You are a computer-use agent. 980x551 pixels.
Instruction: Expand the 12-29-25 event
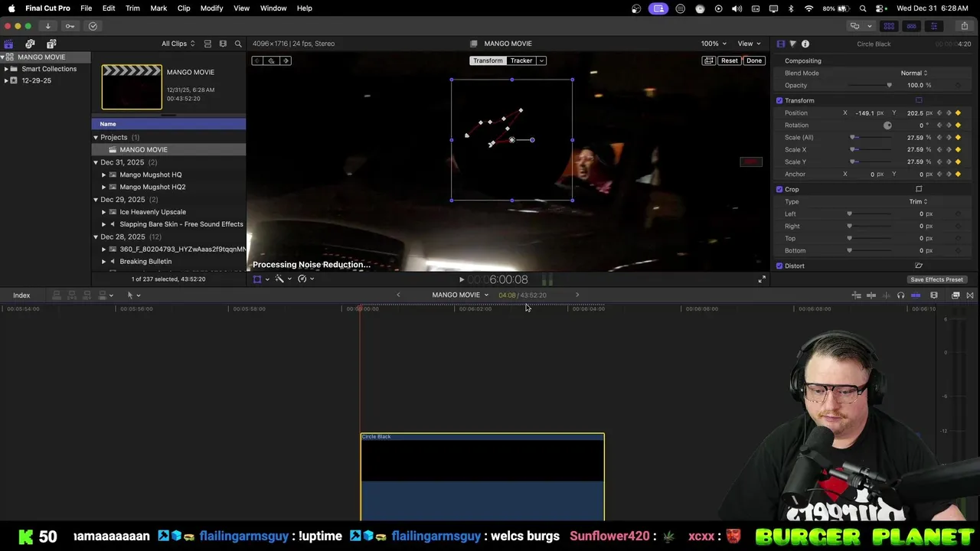6,80
